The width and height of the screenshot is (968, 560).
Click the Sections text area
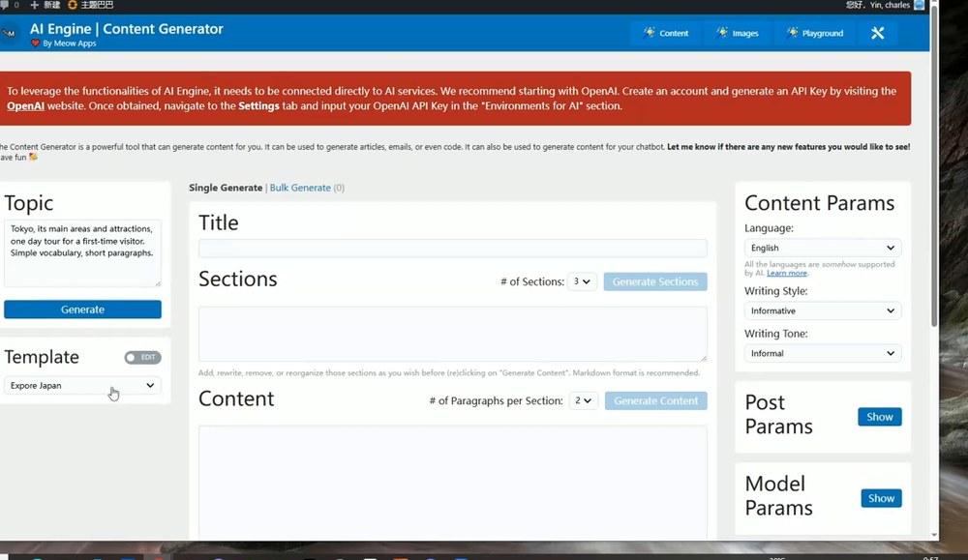coord(452,334)
